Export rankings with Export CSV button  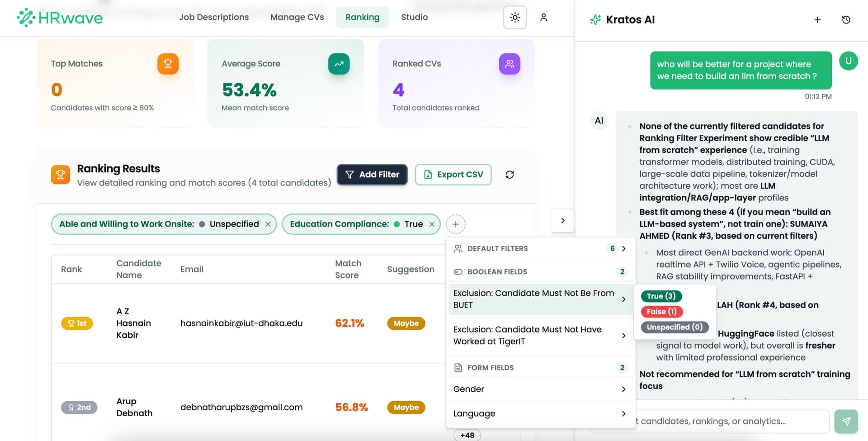(453, 175)
